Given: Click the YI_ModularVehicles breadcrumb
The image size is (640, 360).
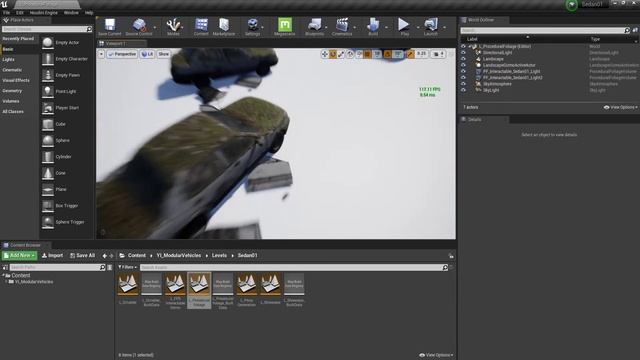Looking at the screenshot, I should (x=179, y=256).
